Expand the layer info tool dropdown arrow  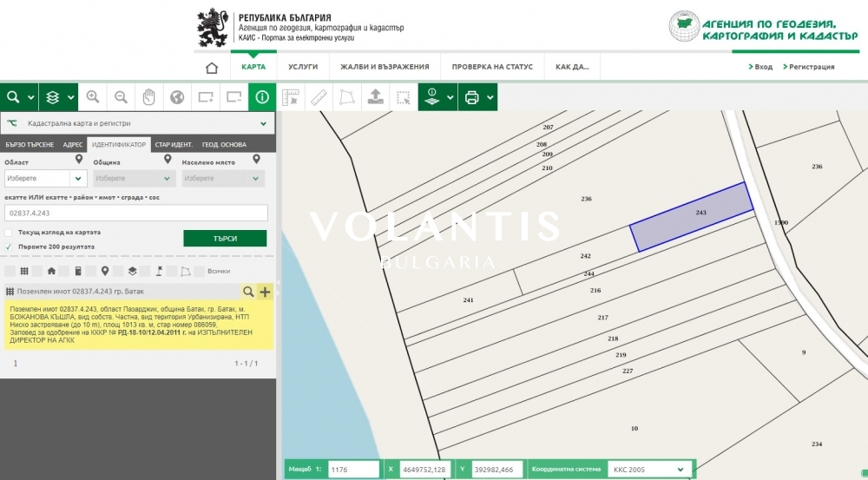pos(450,97)
